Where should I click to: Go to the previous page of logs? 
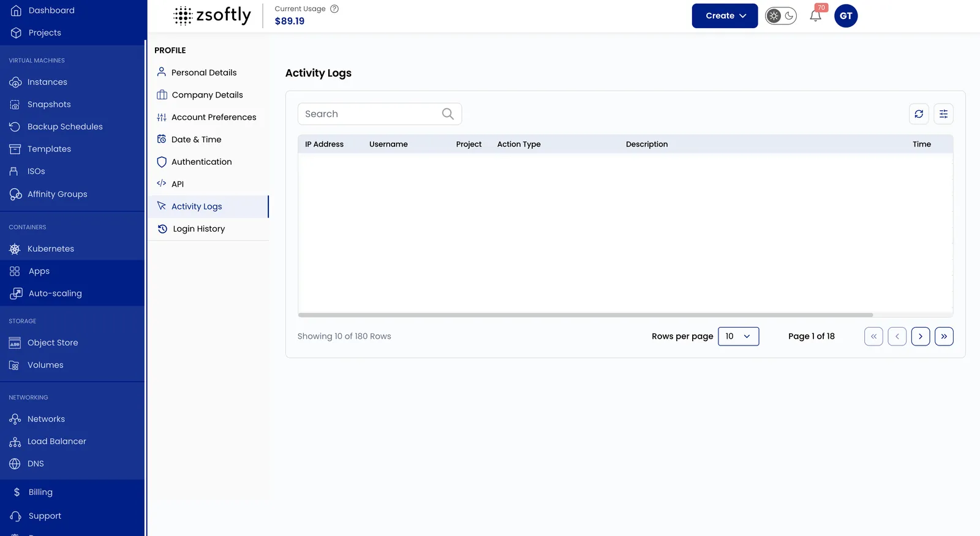(x=897, y=336)
